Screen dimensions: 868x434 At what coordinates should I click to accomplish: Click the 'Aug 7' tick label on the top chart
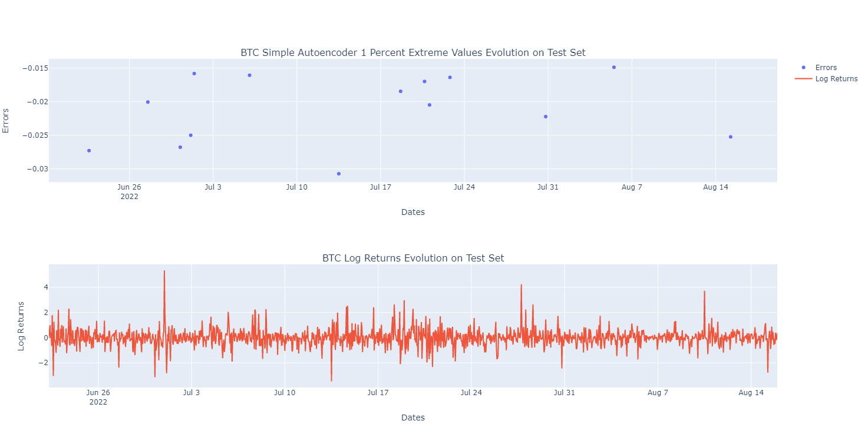pos(632,188)
